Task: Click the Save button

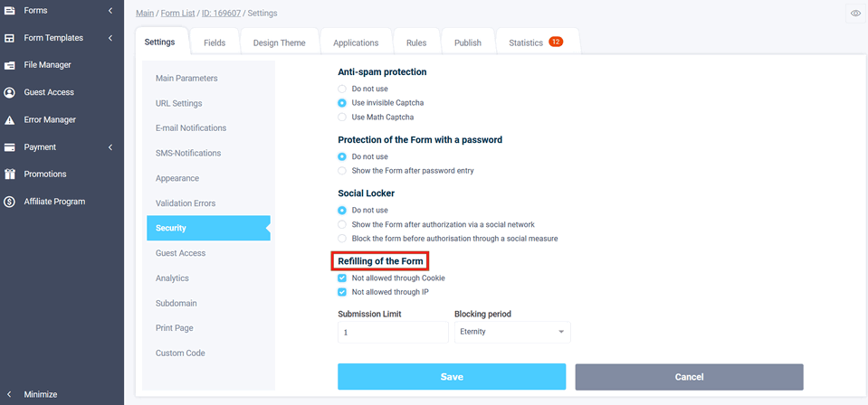Action: pyautogui.click(x=452, y=377)
